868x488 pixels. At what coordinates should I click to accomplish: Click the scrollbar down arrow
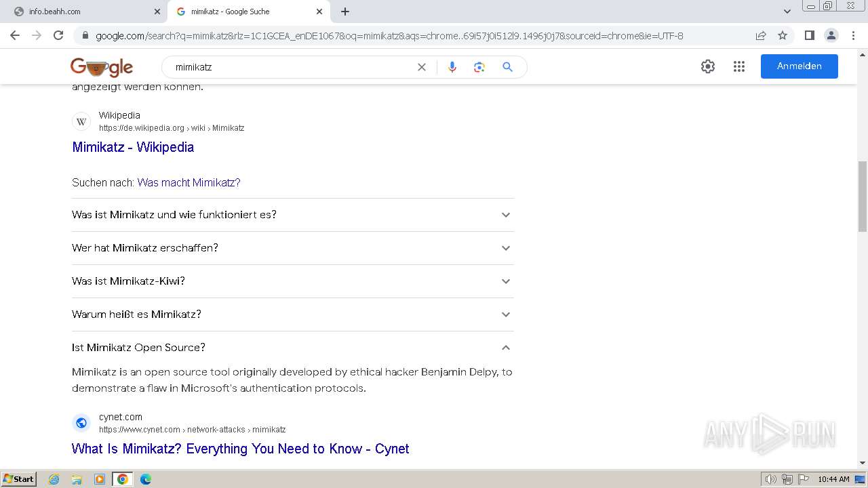click(863, 463)
